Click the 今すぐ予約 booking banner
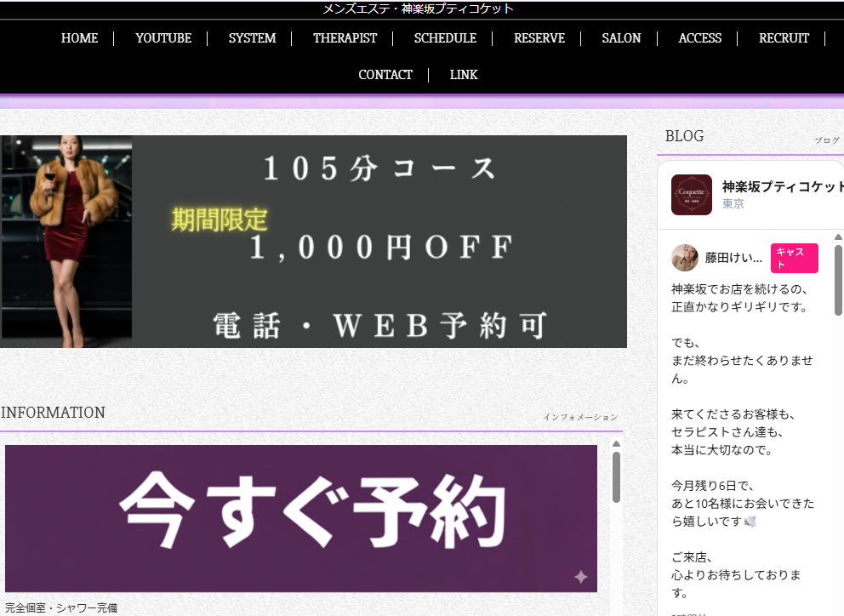The image size is (844, 616). click(301, 518)
